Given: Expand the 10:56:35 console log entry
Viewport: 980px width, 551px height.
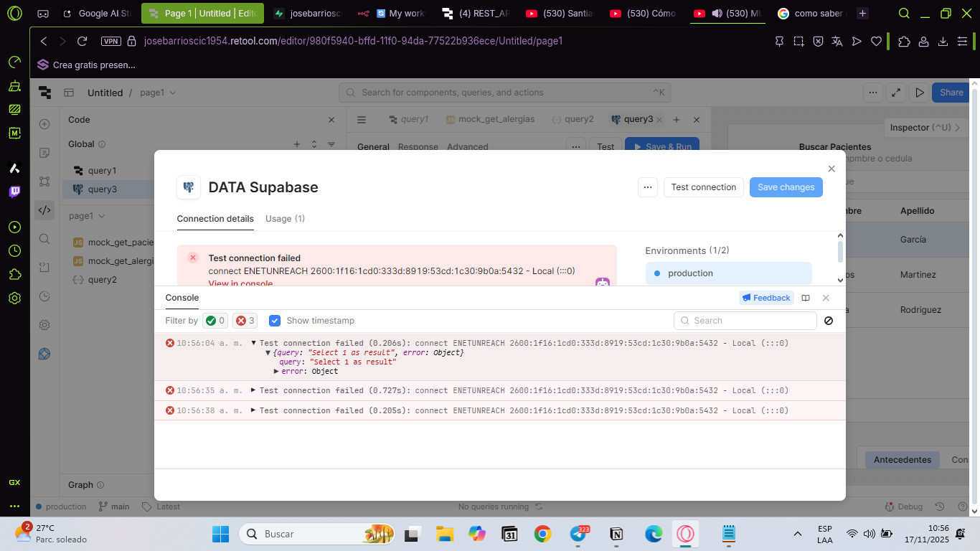Looking at the screenshot, I should click(x=253, y=390).
